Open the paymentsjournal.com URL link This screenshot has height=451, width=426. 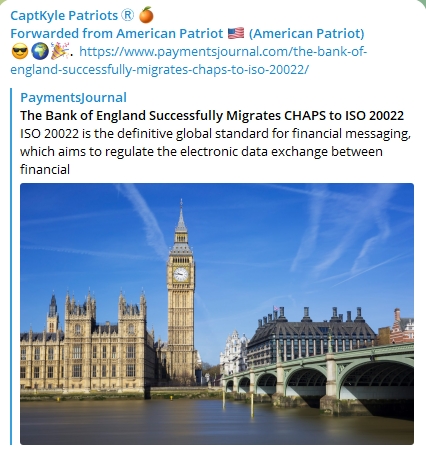[223, 52]
